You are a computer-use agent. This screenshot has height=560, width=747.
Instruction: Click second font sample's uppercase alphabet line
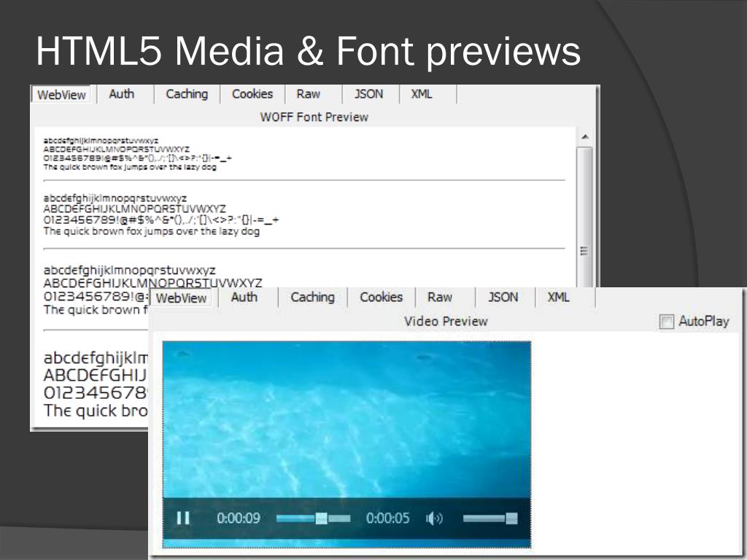click(134, 209)
